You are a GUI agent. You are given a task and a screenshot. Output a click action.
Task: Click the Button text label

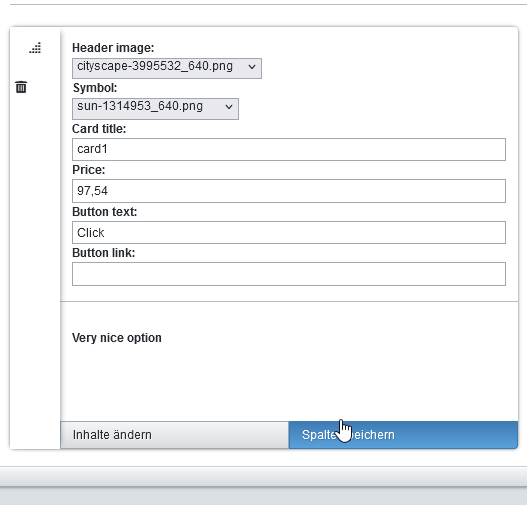(105, 212)
